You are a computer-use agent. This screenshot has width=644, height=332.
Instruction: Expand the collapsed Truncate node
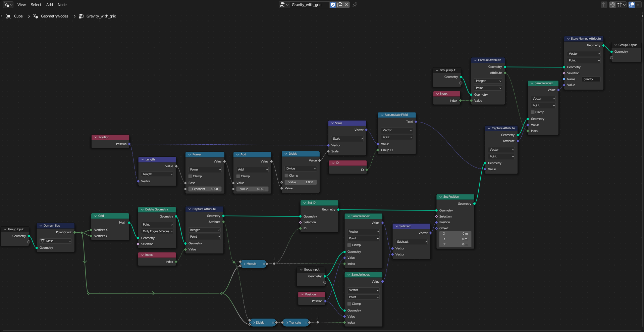coord(287,323)
